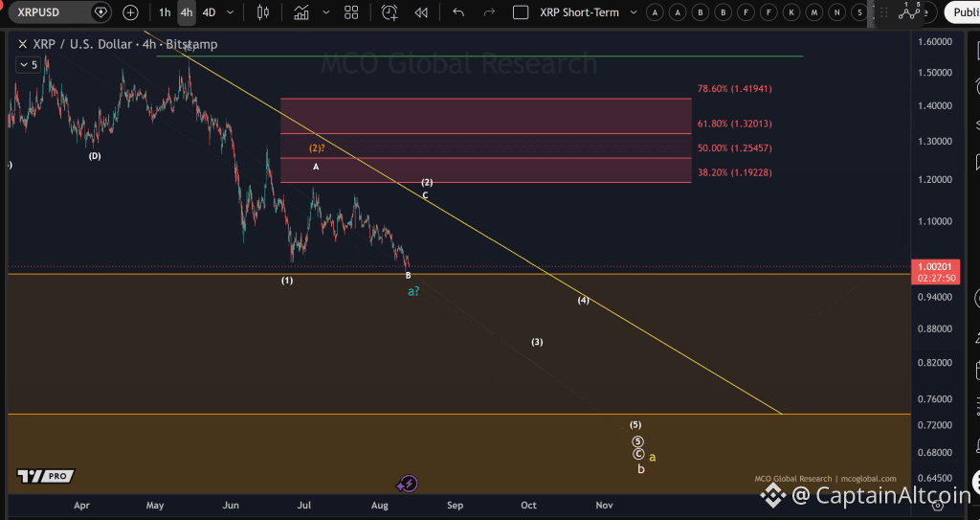980x520 pixels.
Task: Switch to the 4D interval
Action: point(209,12)
